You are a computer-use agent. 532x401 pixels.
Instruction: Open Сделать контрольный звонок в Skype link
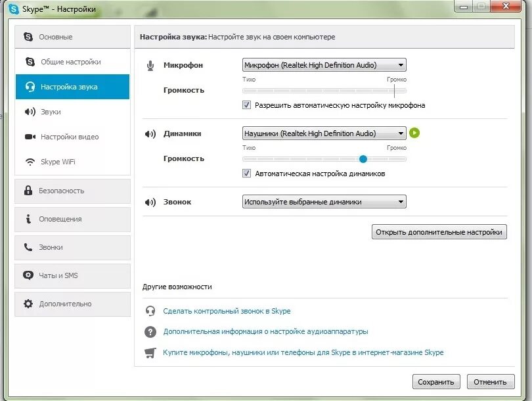[x=227, y=311]
